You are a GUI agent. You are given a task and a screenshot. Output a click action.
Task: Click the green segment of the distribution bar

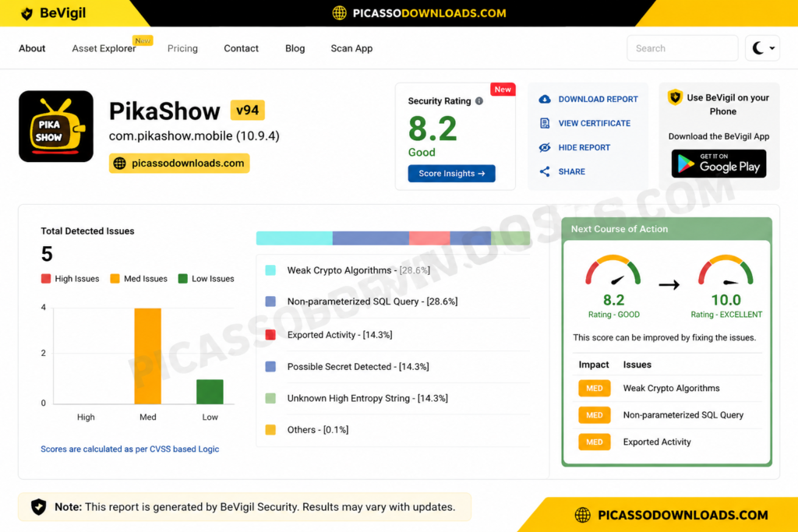tap(510, 238)
